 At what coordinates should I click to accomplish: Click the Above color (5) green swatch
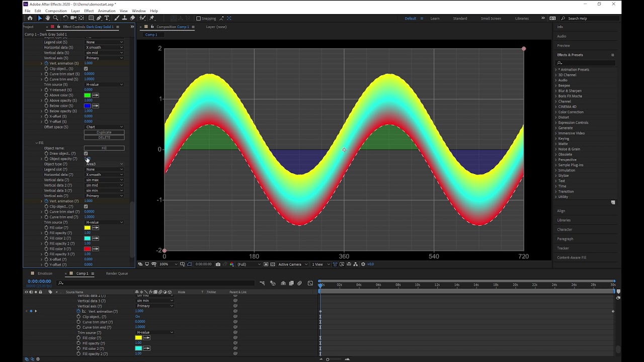pyautogui.click(x=88, y=95)
